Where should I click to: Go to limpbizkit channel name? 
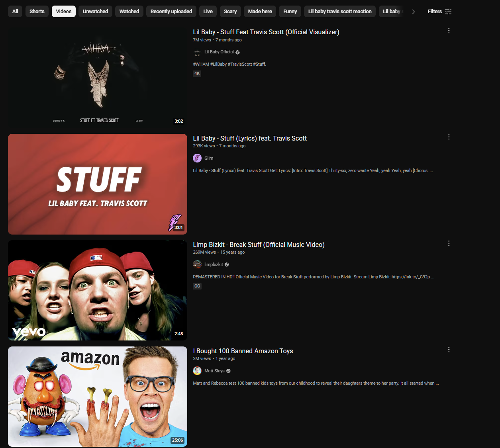coord(214,264)
